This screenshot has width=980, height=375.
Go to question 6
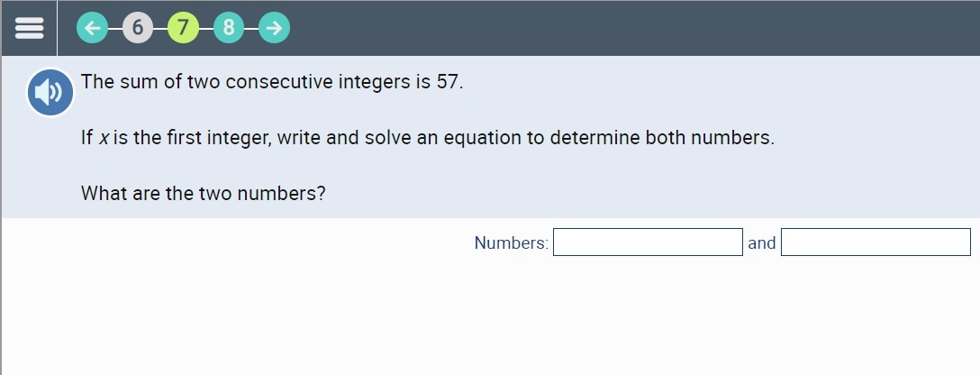pyautogui.click(x=137, y=28)
